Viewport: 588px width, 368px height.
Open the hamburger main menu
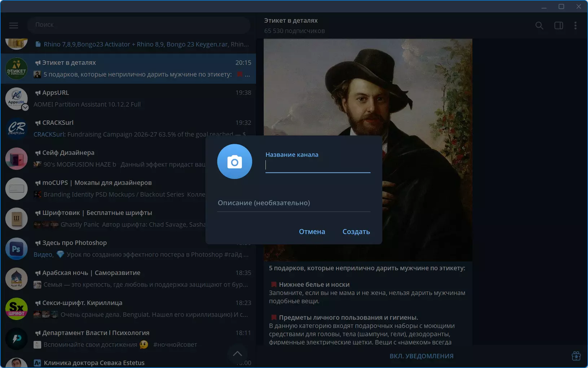click(x=14, y=25)
